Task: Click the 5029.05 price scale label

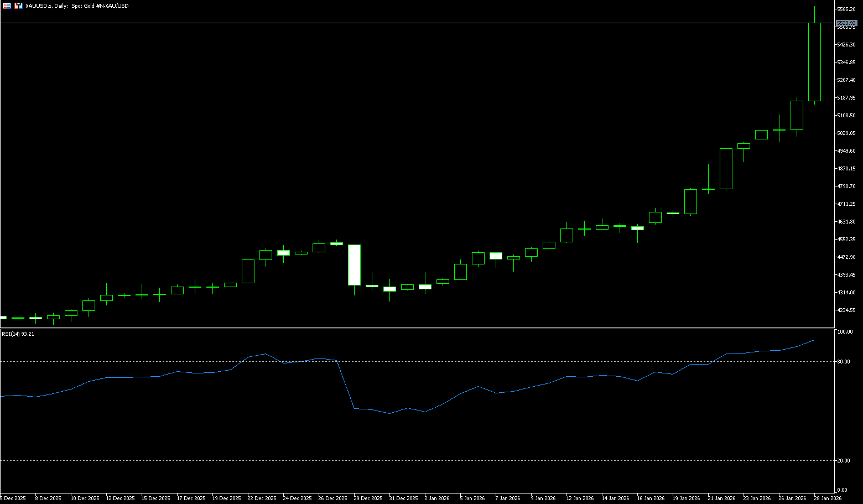Action: [846, 133]
